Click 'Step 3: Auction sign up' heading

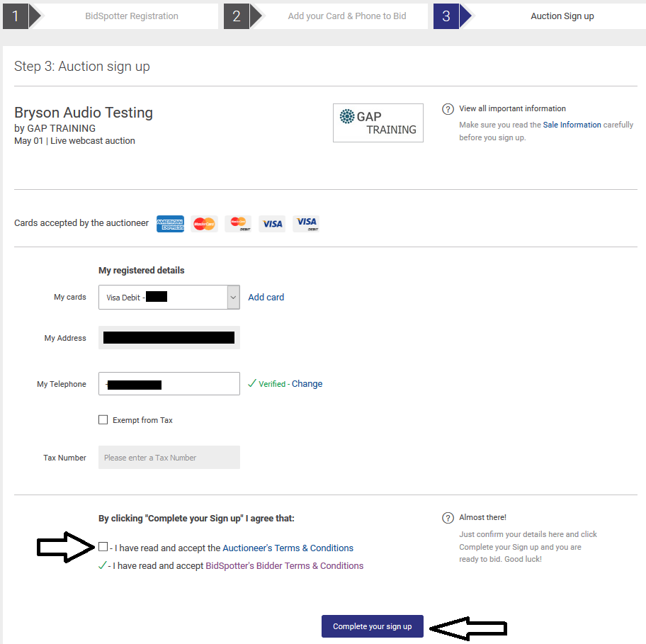(x=82, y=67)
